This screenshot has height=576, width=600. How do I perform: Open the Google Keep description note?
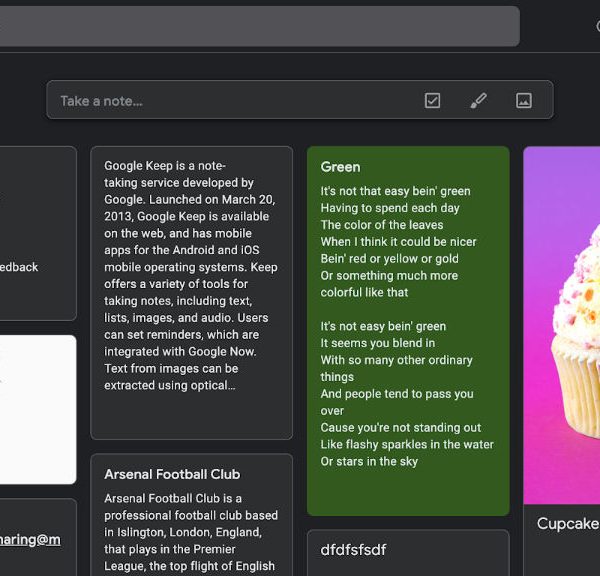pyautogui.click(x=191, y=260)
